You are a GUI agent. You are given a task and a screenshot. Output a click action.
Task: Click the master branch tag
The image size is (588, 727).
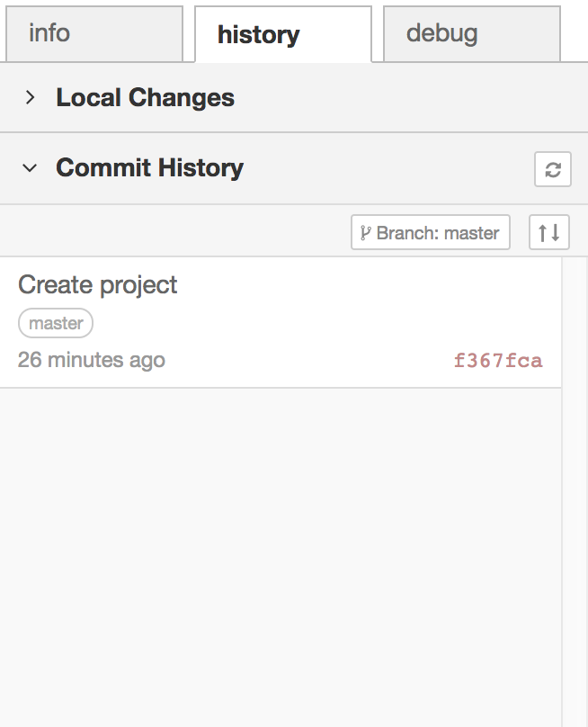[55, 322]
